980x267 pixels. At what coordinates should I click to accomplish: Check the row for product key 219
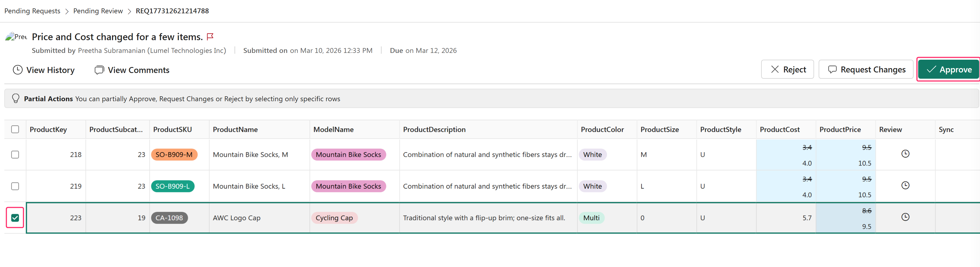point(15,186)
